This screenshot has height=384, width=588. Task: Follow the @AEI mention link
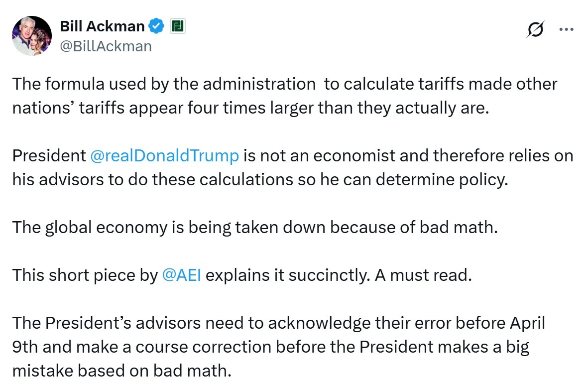(x=182, y=275)
